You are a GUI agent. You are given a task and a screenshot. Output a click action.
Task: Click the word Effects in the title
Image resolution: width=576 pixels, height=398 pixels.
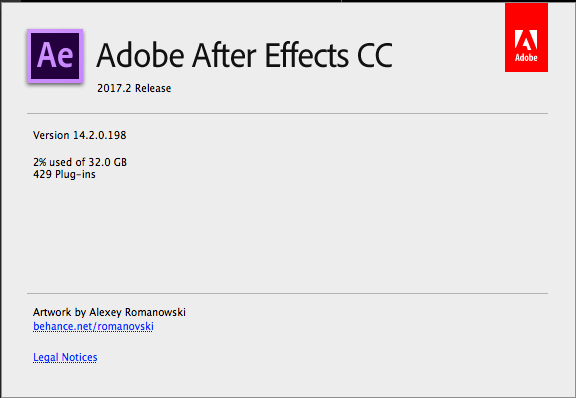(306, 55)
